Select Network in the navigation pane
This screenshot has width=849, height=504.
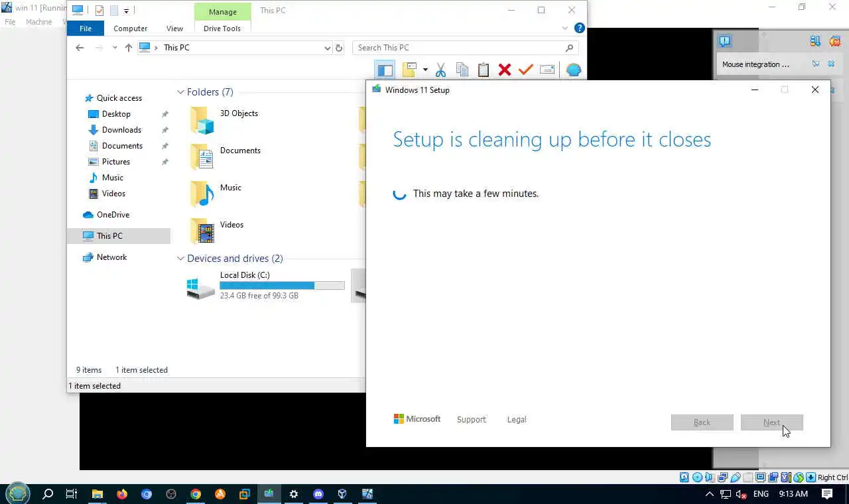111,257
